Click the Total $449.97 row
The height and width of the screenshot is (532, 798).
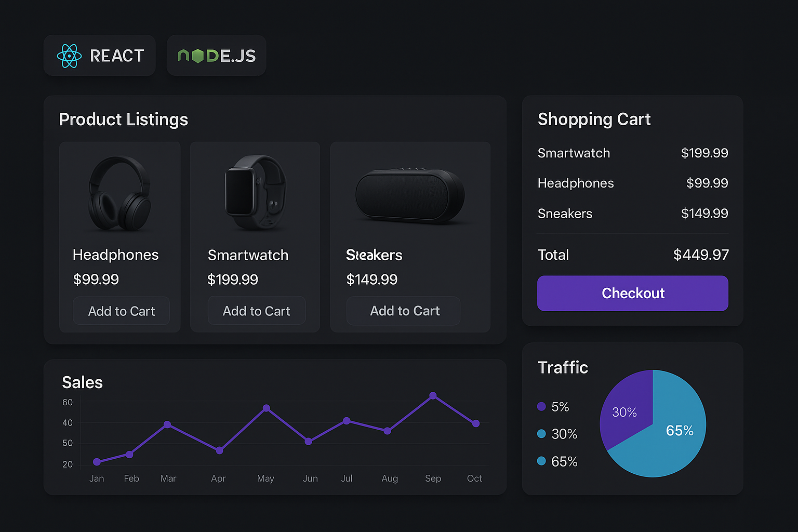tap(632, 255)
